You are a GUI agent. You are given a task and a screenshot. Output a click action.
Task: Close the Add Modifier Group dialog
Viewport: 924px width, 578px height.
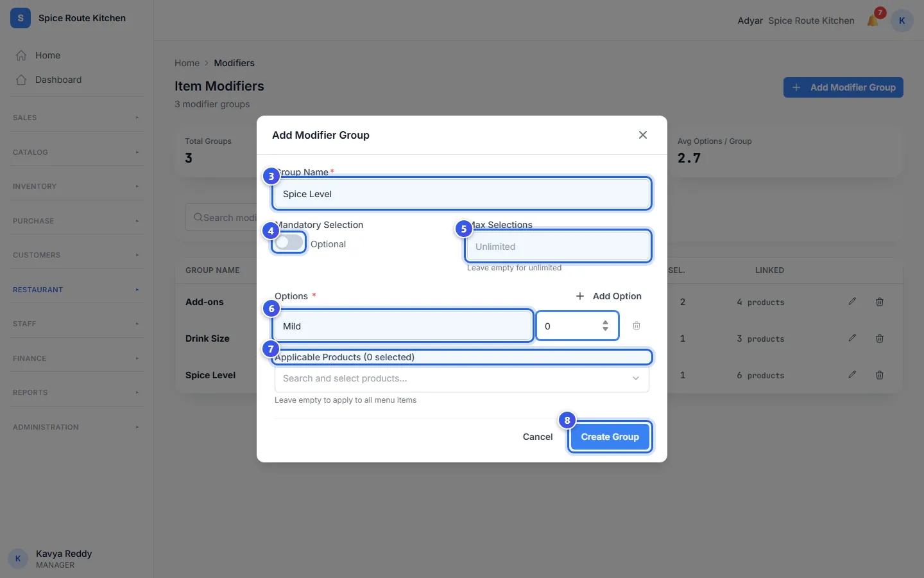643,135
